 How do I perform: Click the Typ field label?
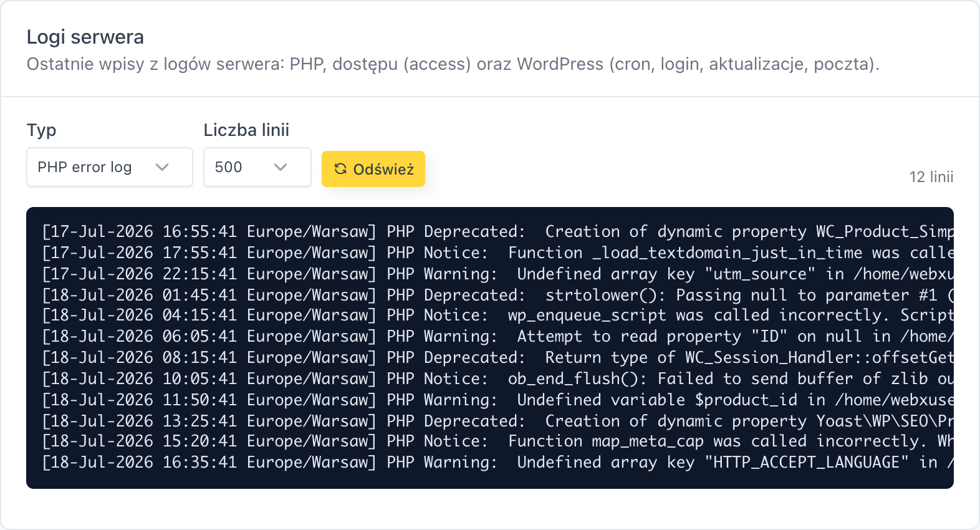[x=42, y=130]
